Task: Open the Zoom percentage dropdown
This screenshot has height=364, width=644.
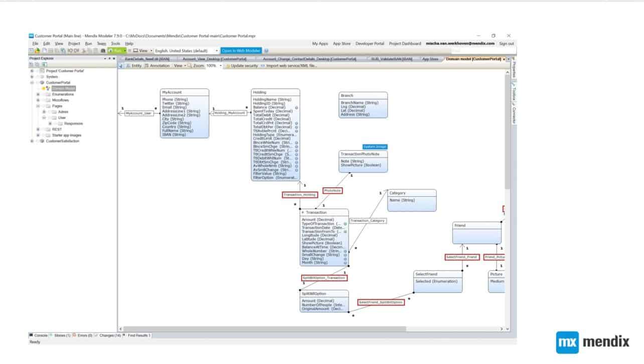Action: pos(221,66)
